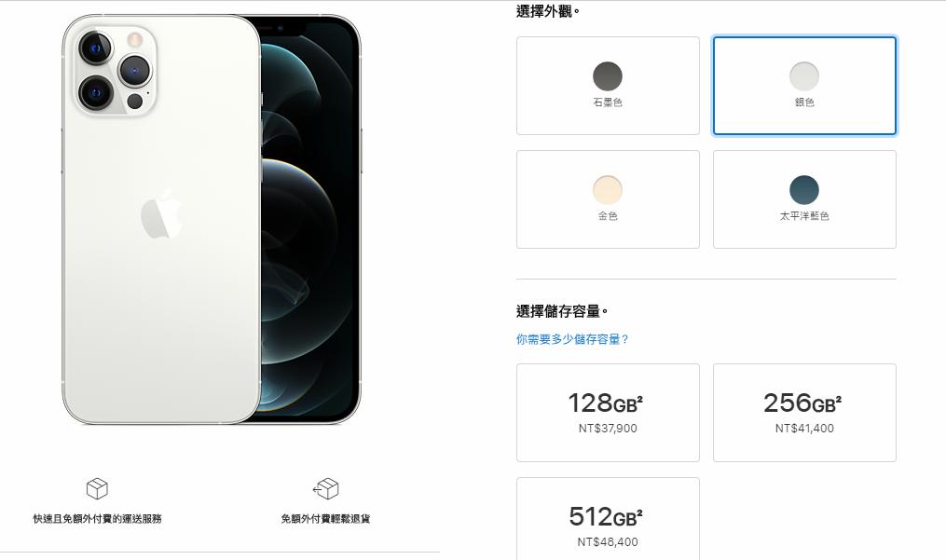This screenshot has height=560, width=946.
Task: Click the 免額外付費輕鬆退貨 text
Action: (326, 518)
